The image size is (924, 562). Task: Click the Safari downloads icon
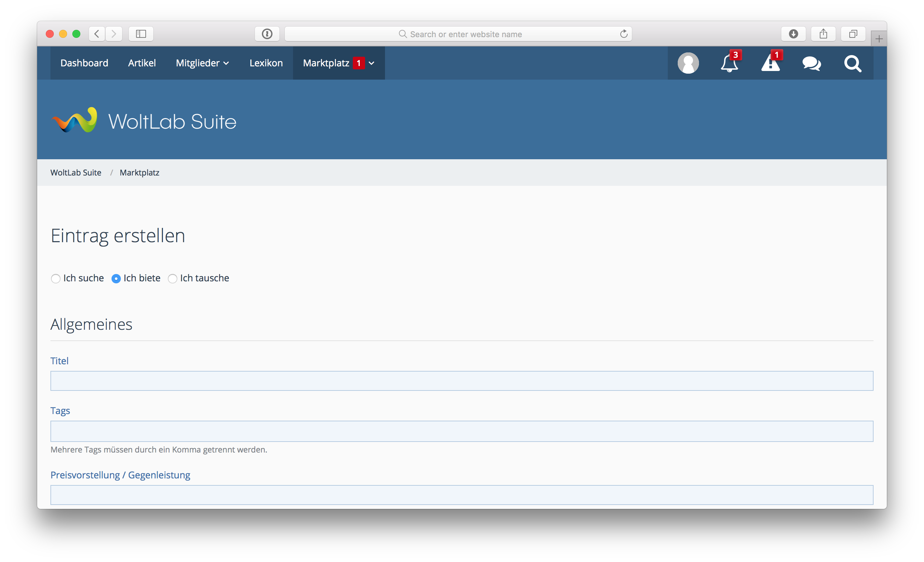tap(793, 34)
